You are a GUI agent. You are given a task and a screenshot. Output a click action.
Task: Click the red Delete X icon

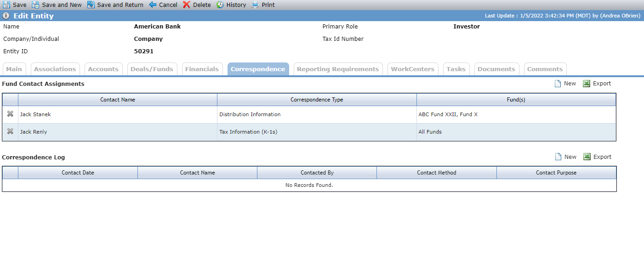pos(187,5)
